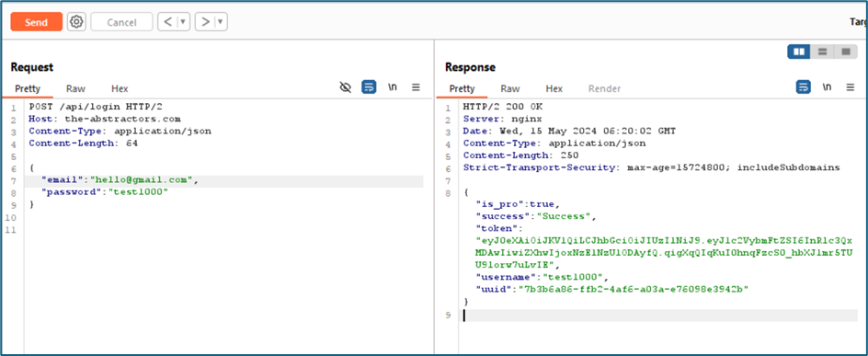
Task: Click Content-Length: 250 header line
Action: [x=520, y=155]
